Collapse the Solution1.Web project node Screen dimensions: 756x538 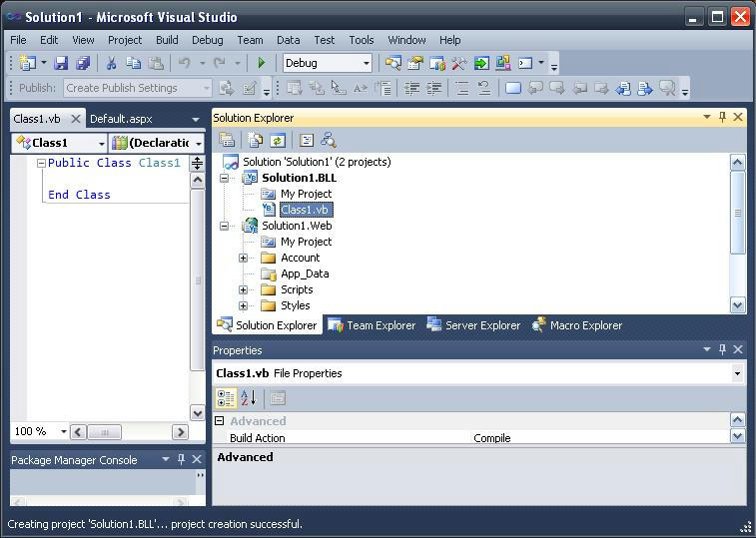point(224,226)
